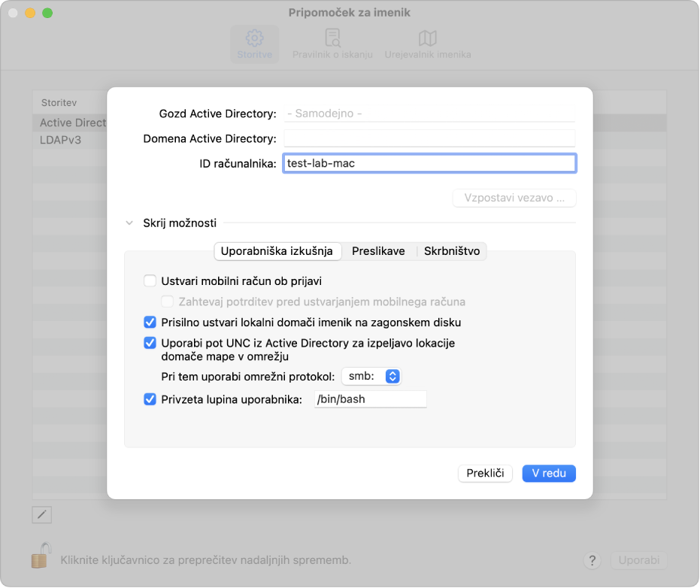This screenshot has height=588, width=700.
Task: Open the Storitve gear icon
Action: click(254, 38)
